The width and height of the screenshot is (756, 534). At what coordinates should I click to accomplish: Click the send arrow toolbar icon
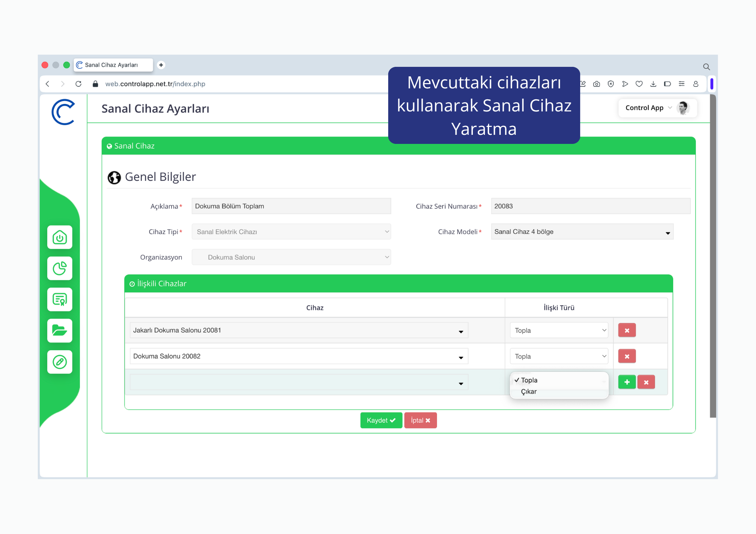click(625, 84)
